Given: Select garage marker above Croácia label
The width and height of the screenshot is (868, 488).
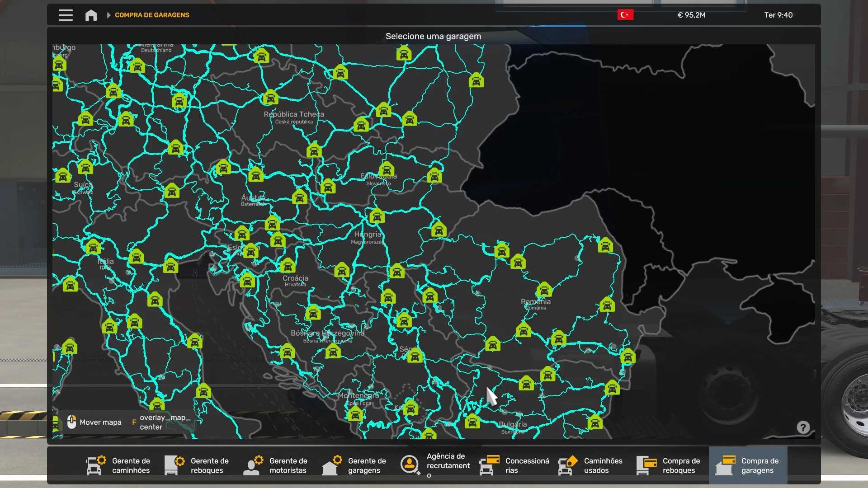Looking at the screenshot, I should pos(288,266).
